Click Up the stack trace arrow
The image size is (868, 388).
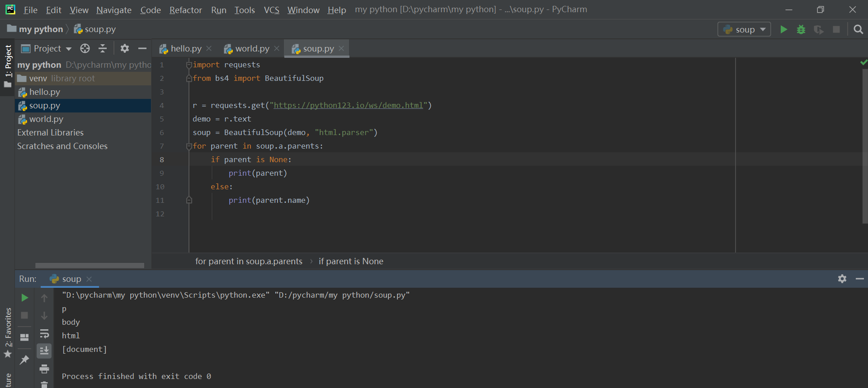coord(44,298)
